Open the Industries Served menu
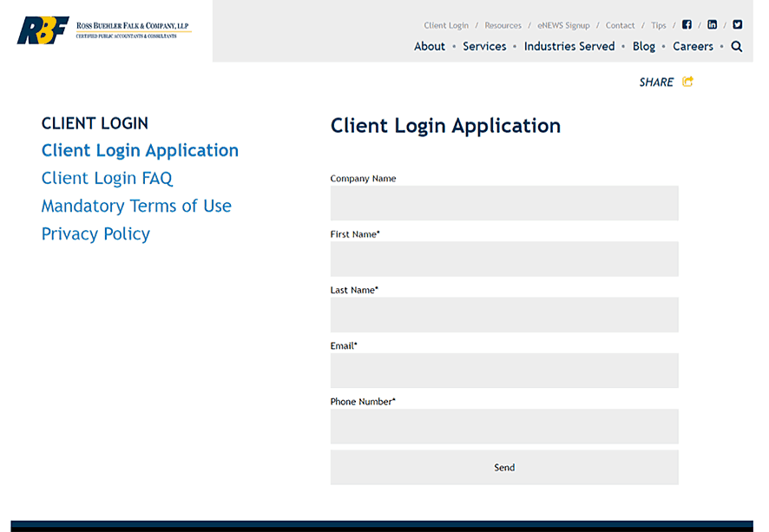769x532 pixels. tap(569, 47)
